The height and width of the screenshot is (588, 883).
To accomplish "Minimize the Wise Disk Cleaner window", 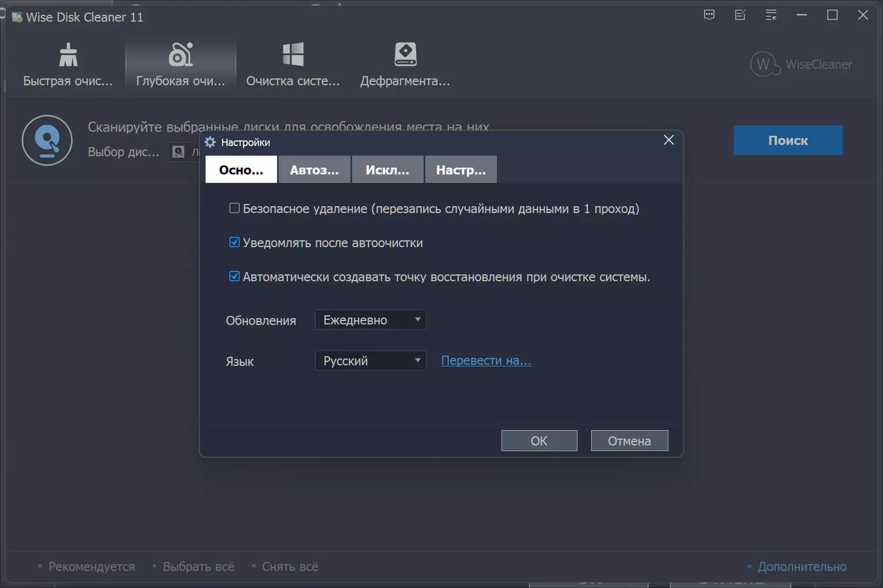I will (802, 15).
